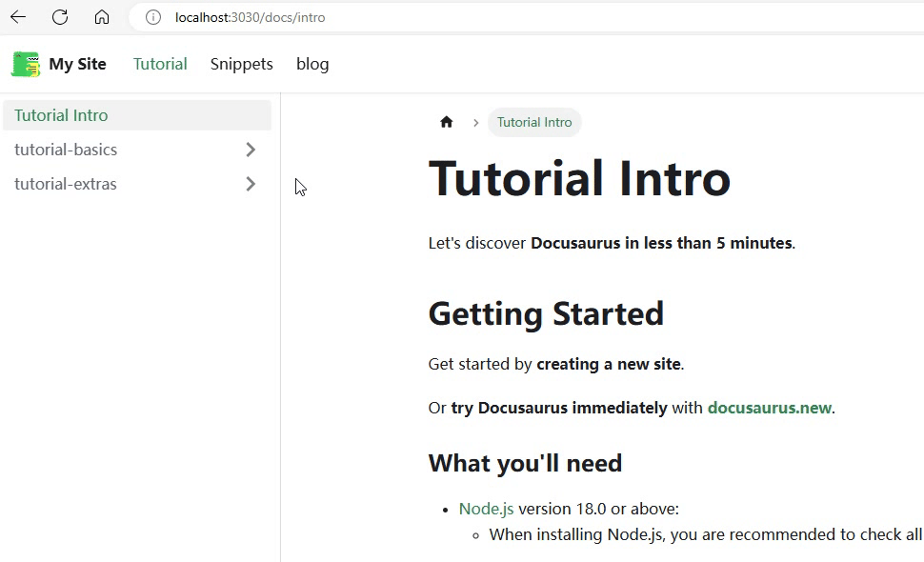Click the What you'll need heading

click(525, 464)
